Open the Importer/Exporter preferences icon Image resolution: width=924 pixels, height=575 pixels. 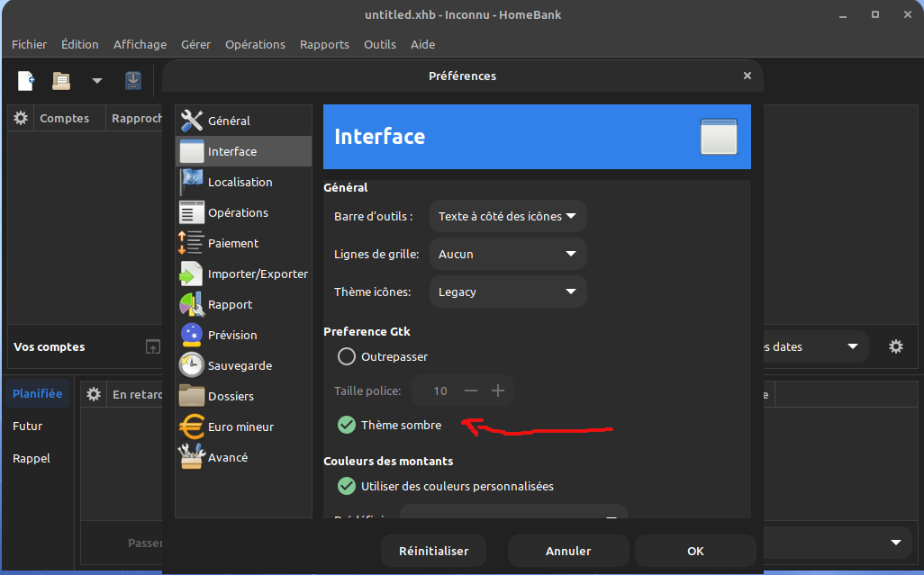click(x=192, y=274)
